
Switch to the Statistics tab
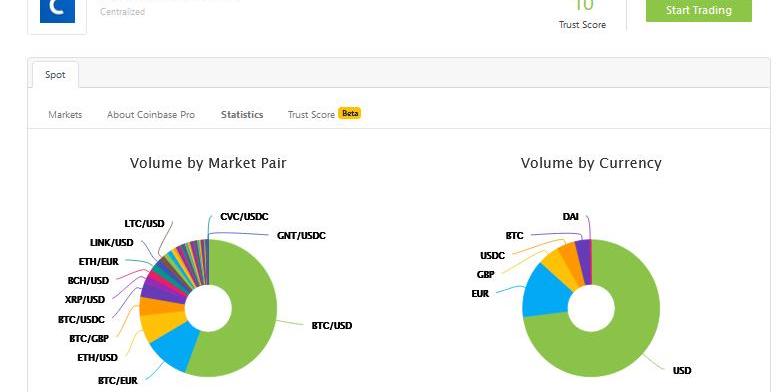tap(242, 114)
